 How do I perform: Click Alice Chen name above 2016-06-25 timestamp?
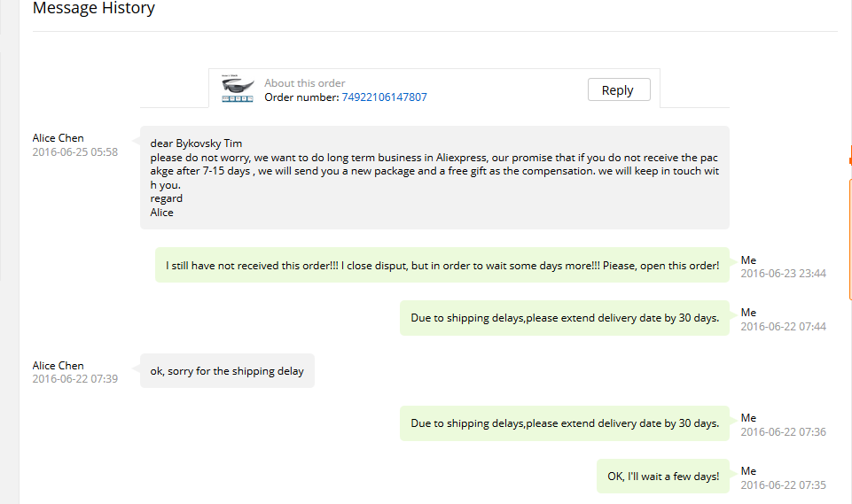[x=59, y=138]
